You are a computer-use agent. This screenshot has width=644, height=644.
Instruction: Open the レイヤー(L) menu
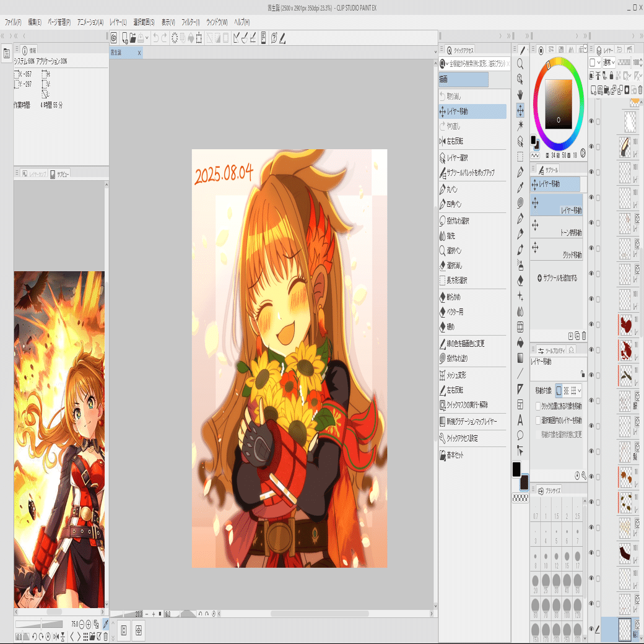point(118,22)
